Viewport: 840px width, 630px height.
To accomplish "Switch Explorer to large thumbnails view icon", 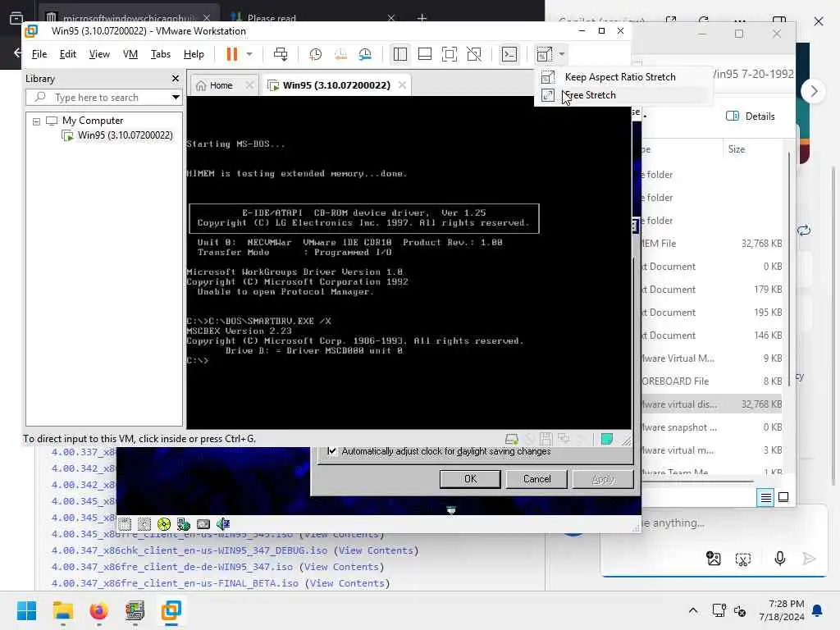I will (783, 498).
